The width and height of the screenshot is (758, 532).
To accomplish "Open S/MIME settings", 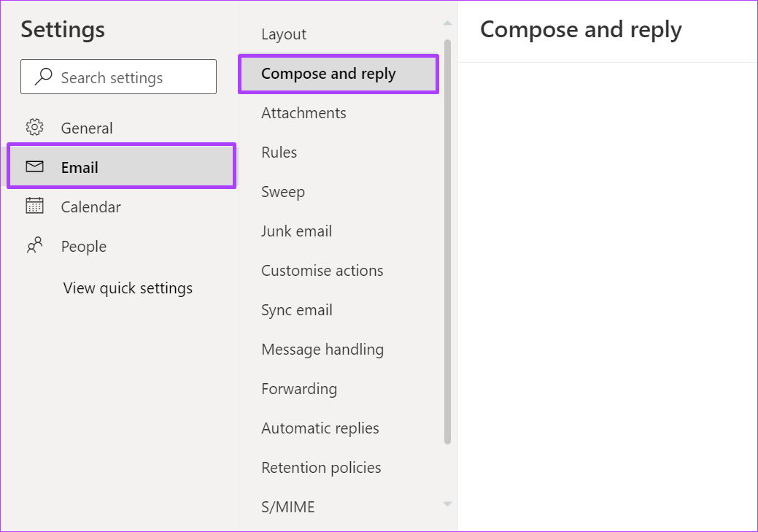I will pos(339,507).
